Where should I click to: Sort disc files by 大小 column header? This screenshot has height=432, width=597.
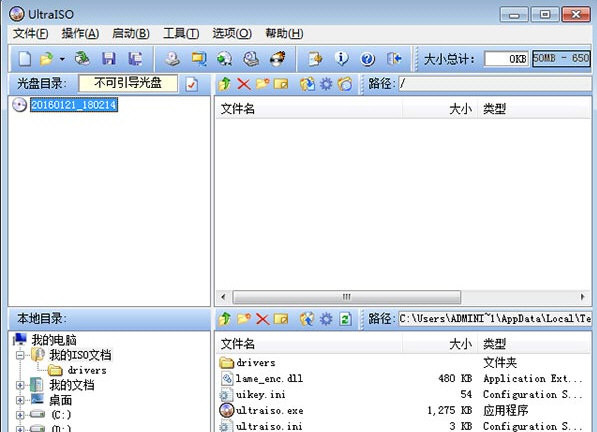(x=440, y=109)
